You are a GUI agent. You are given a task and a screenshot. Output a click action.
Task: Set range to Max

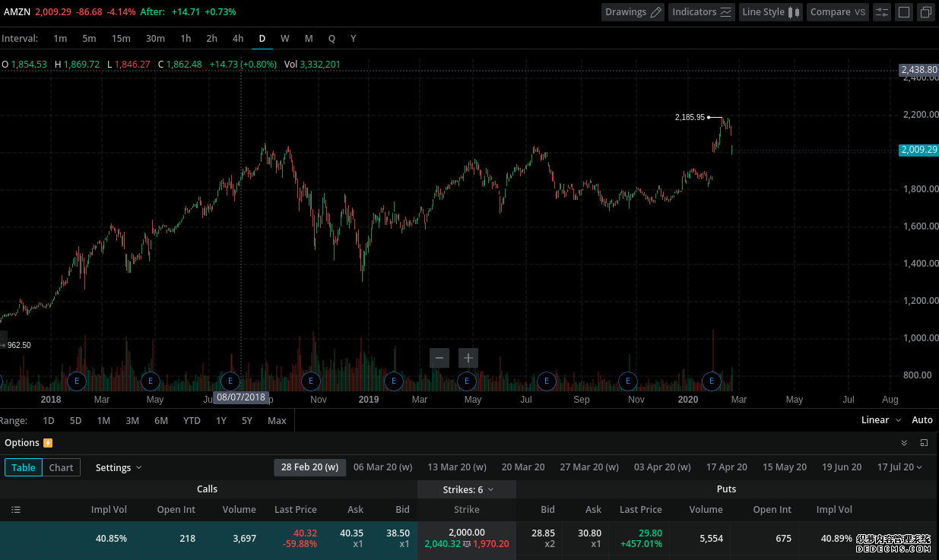tap(278, 420)
